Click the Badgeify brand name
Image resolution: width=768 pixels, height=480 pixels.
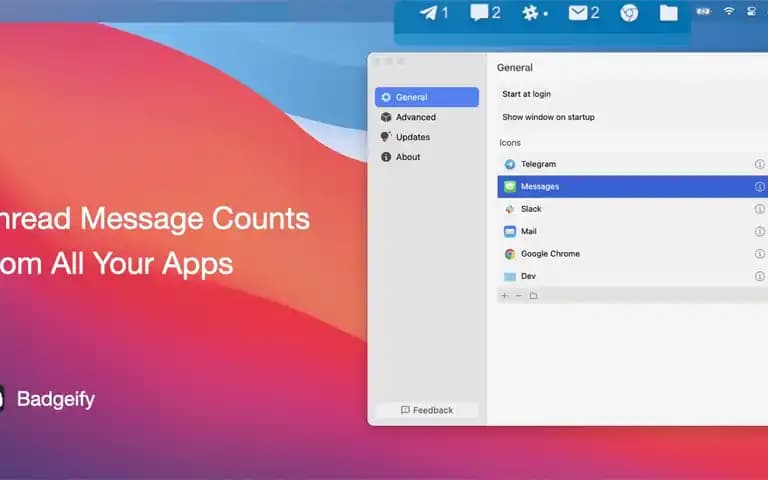pos(56,399)
